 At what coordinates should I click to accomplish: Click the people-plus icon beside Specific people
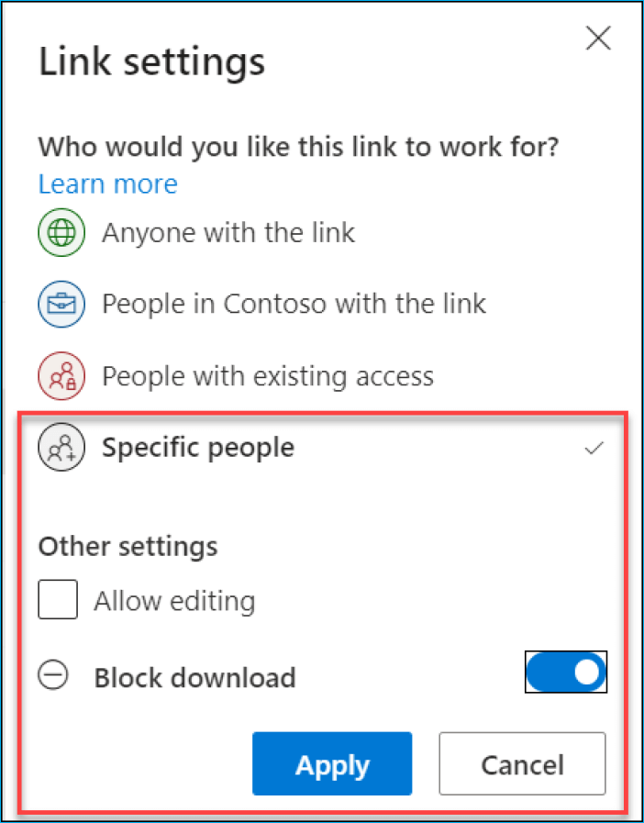[61, 447]
